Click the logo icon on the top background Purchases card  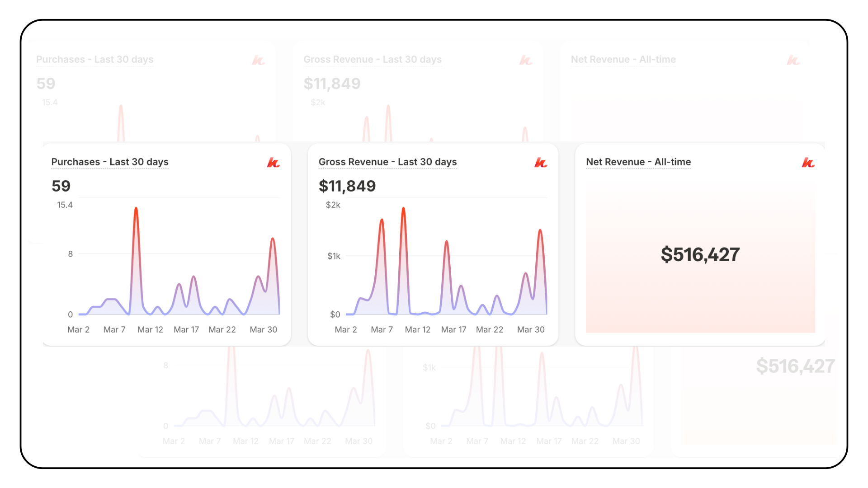pos(258,60)
